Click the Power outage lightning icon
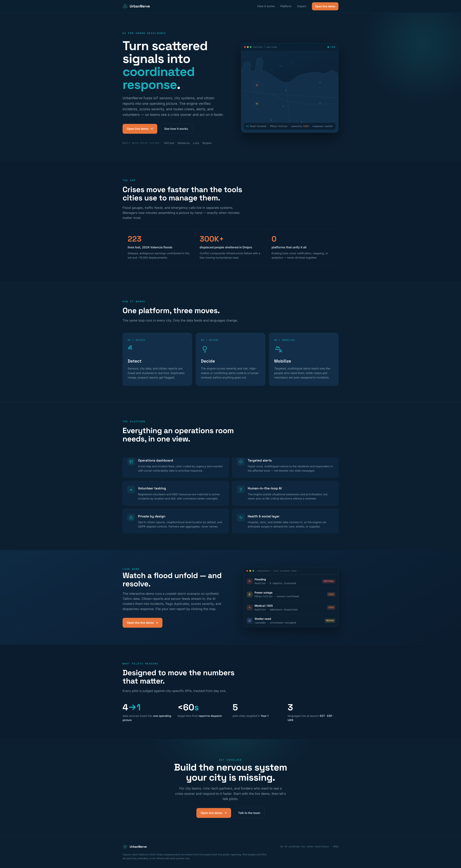461x868 pixels. point(249,594)
